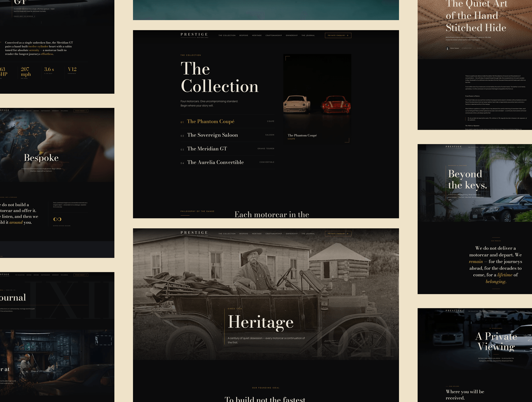Open The Journal from the Heritage page navigation

coord(308,234)
